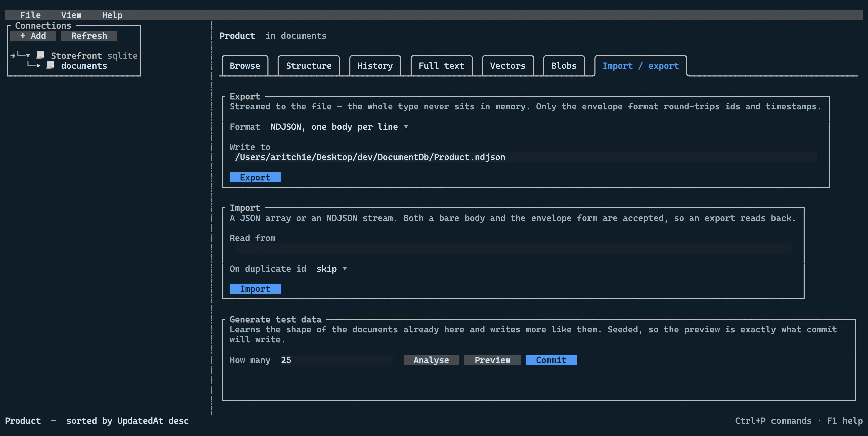Click the + Add connection button

click(x=33, y=36)
